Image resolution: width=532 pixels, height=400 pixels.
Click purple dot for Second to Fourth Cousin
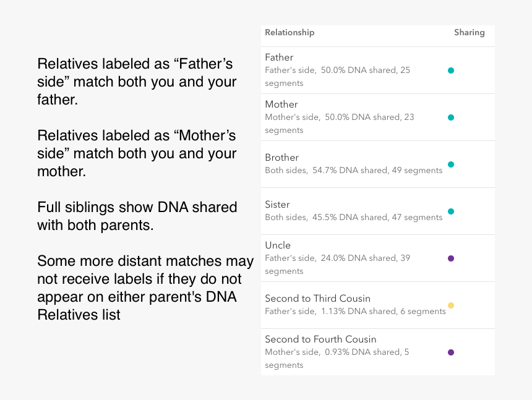451,352
